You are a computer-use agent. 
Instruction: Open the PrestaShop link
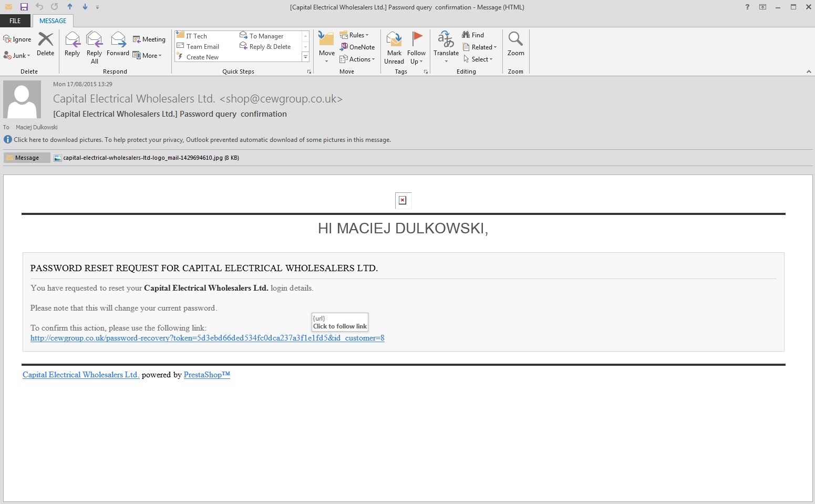[207, 375]
